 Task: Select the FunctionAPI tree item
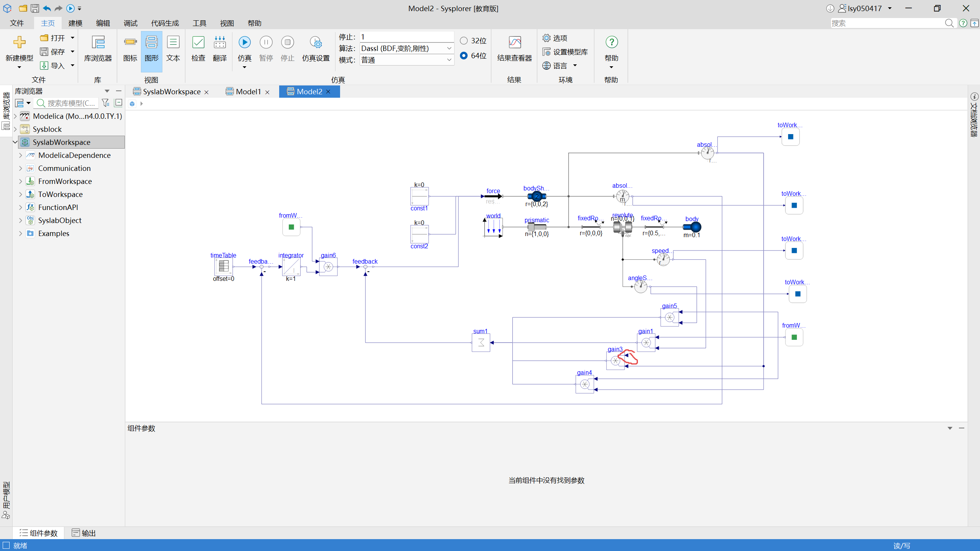[58, 207]
